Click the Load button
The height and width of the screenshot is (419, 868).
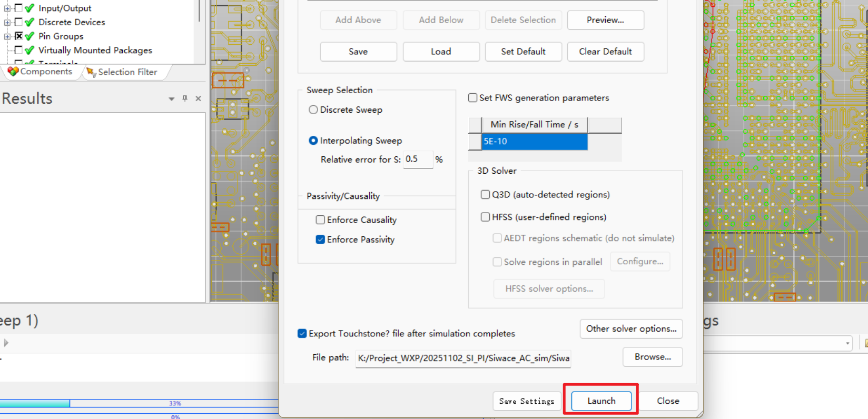(441, 52)
